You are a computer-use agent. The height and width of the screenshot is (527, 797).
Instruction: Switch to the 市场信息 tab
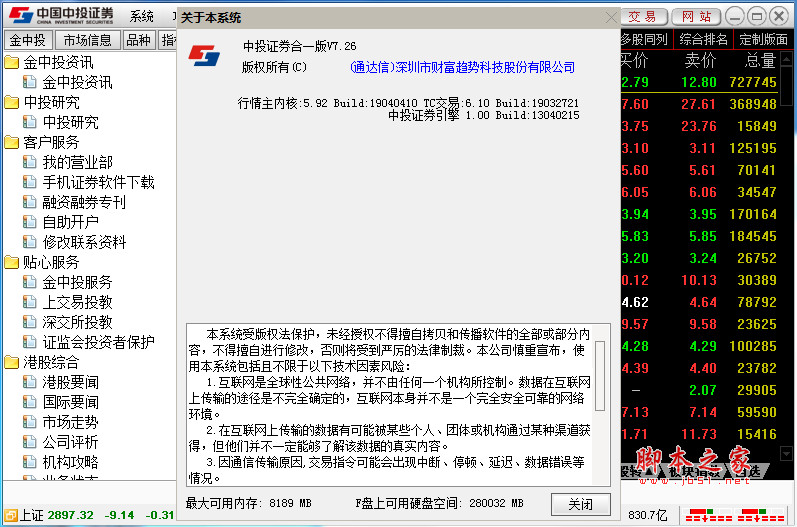(x=87, y=40)
